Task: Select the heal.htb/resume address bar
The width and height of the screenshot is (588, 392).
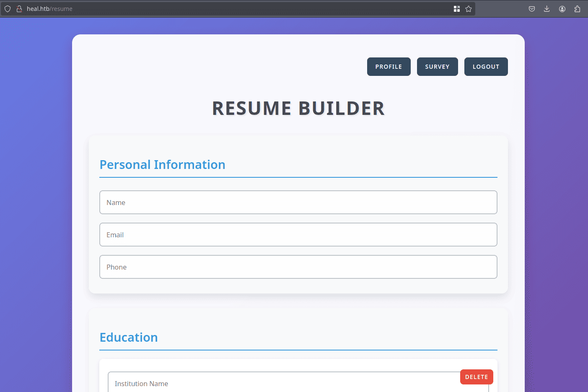Action: (x=235, y=9)
